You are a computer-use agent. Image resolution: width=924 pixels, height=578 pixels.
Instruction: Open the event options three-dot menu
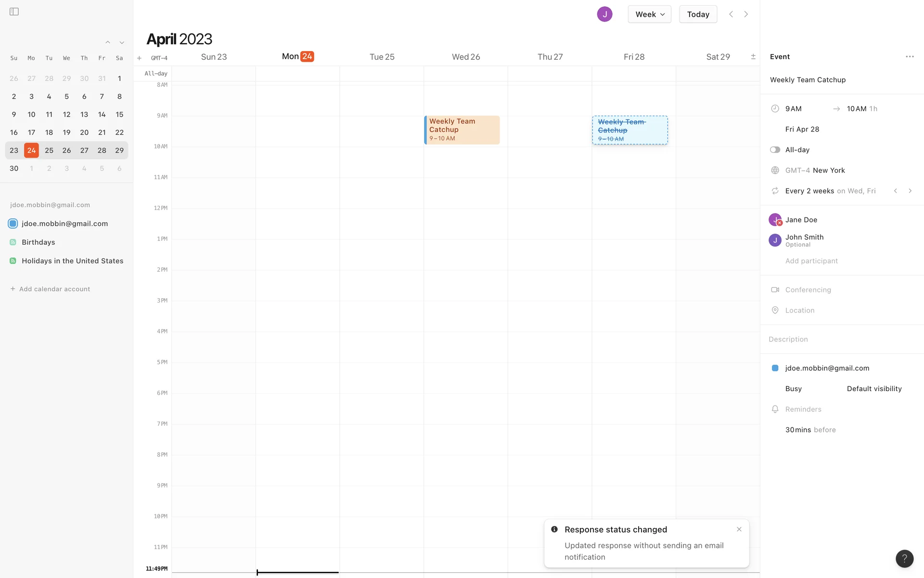click(909, 57)
